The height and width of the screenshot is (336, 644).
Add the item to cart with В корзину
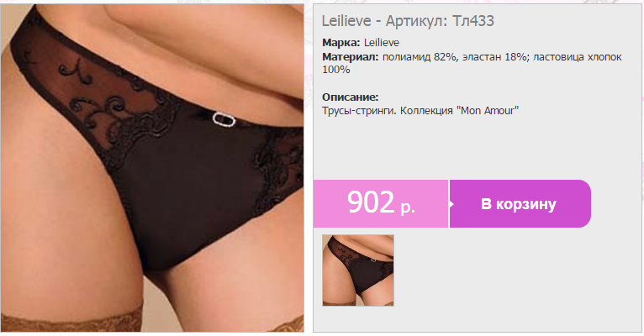point(520,203)
